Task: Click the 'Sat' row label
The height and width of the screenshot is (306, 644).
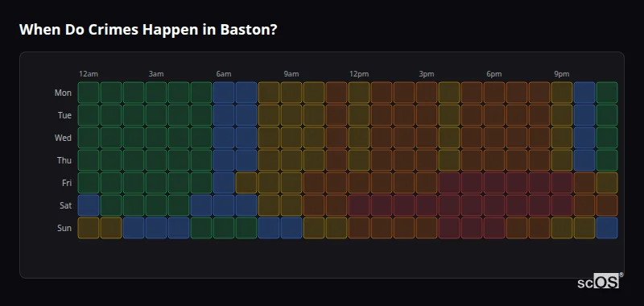Action: coord(66,205)
